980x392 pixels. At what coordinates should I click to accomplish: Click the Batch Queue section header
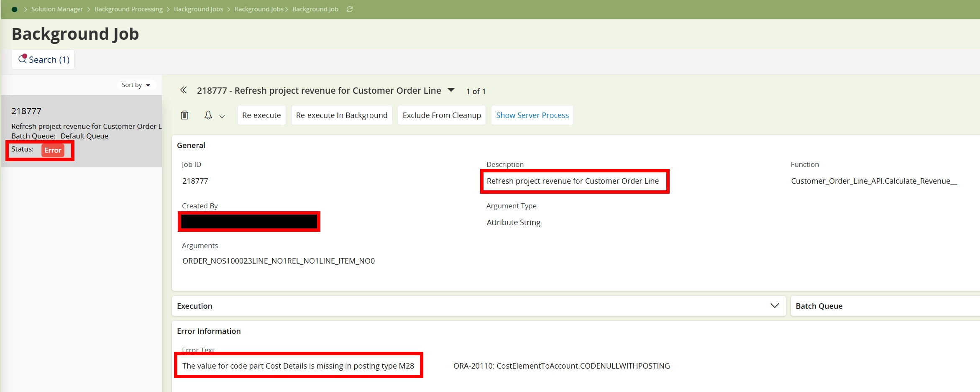tap(819, 306)
